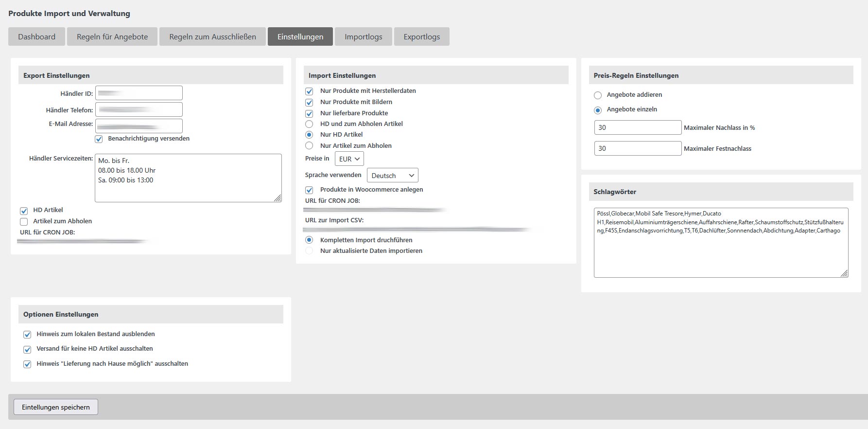Expand the Deutsch language dropdown
Image resolution: width=868 pixels, height=429 pixels.
392,176
